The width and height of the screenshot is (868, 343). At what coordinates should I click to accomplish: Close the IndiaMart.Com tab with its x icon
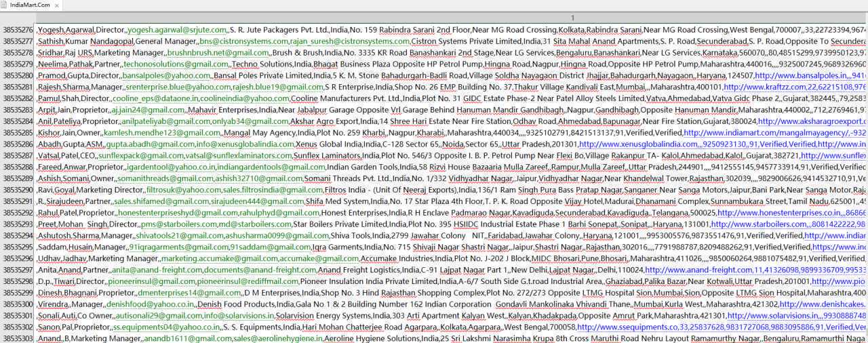point(56,5)
